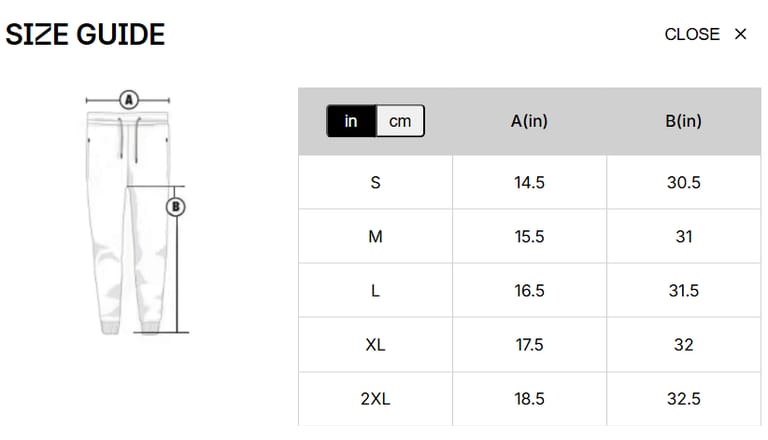Select the M size row label
The width and height of the screenshot is (768, 440).
[x=375, y=237]
